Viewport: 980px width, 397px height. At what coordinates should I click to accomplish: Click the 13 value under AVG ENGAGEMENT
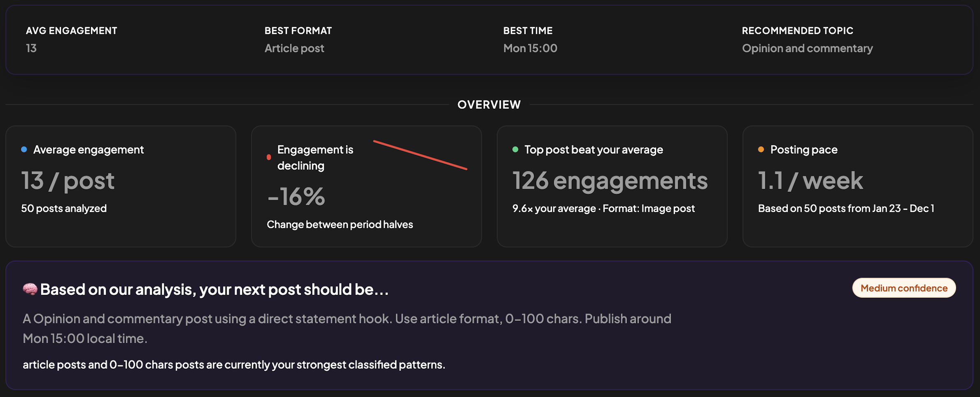pos(31,48)
